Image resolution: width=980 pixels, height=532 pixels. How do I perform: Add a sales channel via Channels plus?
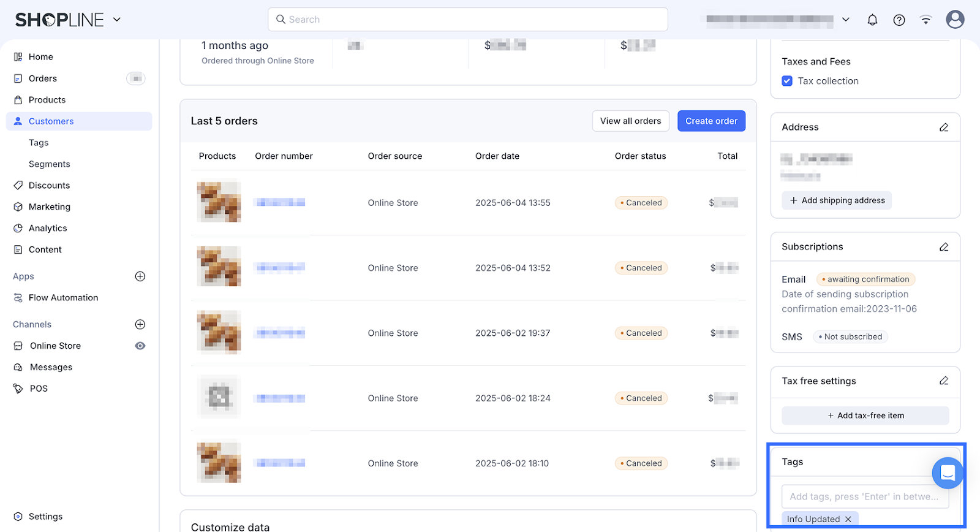click(140, 324)
